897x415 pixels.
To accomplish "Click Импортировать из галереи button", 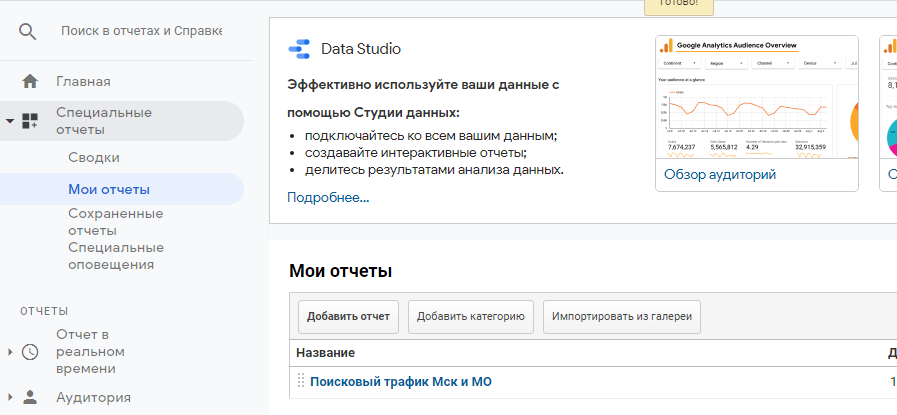I will pyautogui.click(x=622, y=317).
